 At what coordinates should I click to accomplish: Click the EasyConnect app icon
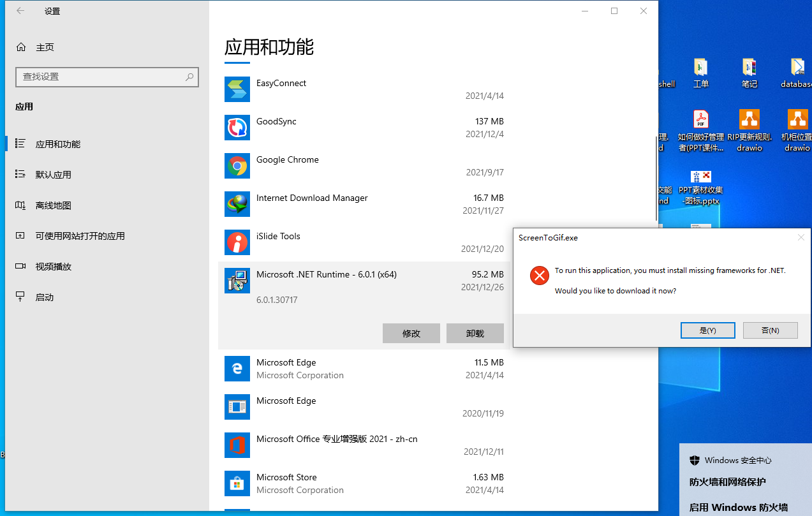(x=237, y=89)
